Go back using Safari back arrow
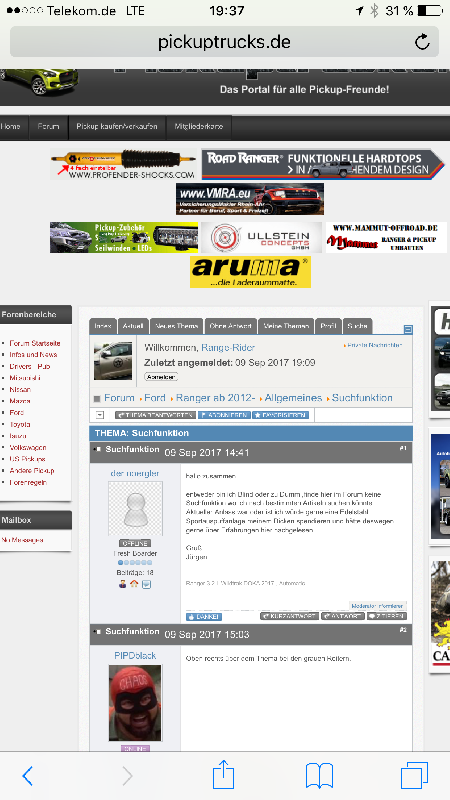This screenshot has height=800, width=450. [x=28, y=776]
